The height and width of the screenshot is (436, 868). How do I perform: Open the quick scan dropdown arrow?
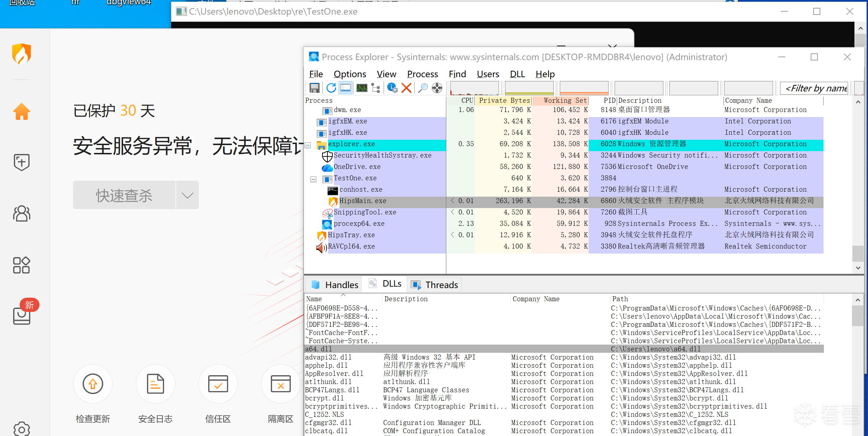pos(187,195)
